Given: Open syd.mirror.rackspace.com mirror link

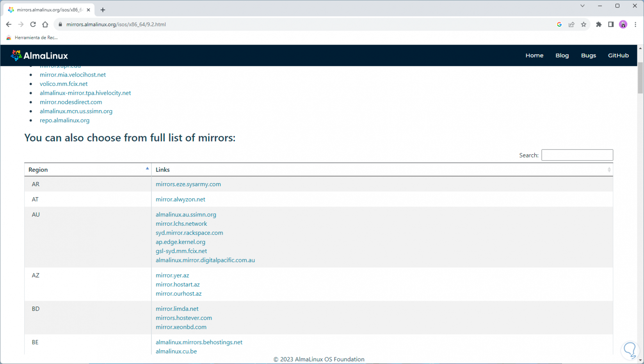Looking at the screenshot, I should [189, 233].
